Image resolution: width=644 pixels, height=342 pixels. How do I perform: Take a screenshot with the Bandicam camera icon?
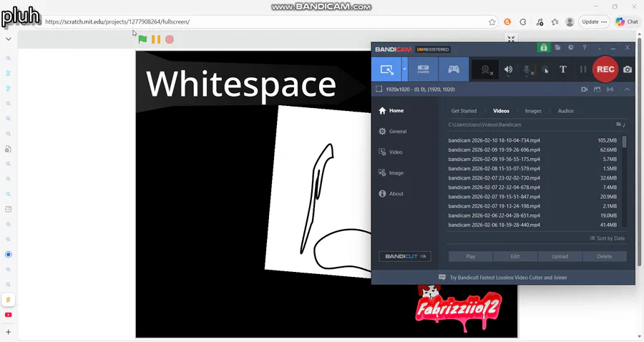(628, 69)
